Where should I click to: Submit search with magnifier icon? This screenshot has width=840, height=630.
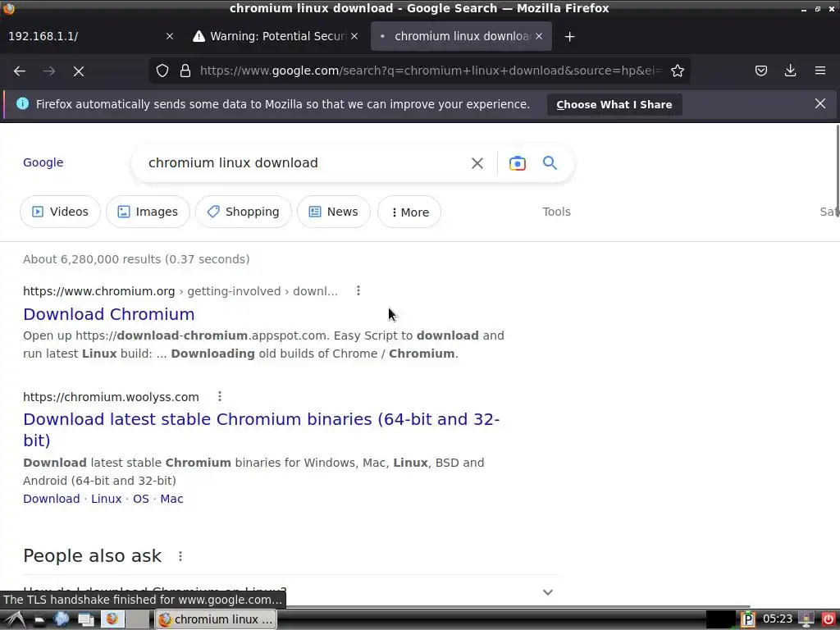pos(550,163)
